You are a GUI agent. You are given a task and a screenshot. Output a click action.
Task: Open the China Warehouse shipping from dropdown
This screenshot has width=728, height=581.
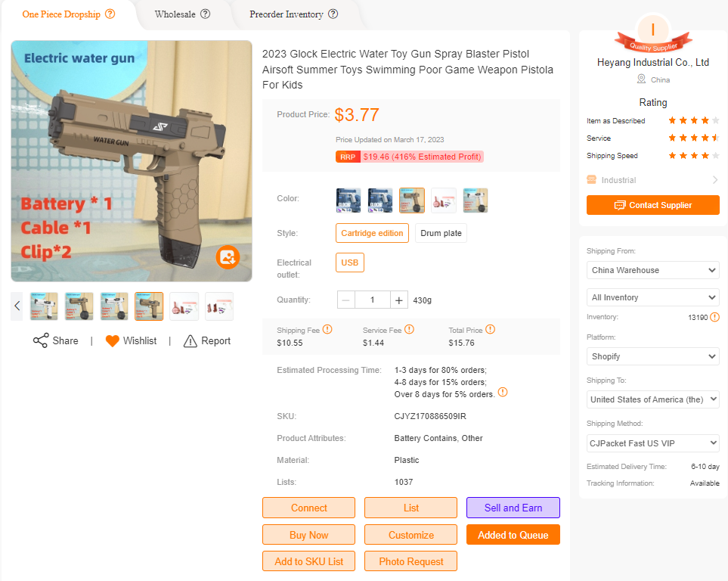click(x=653, y=270)
